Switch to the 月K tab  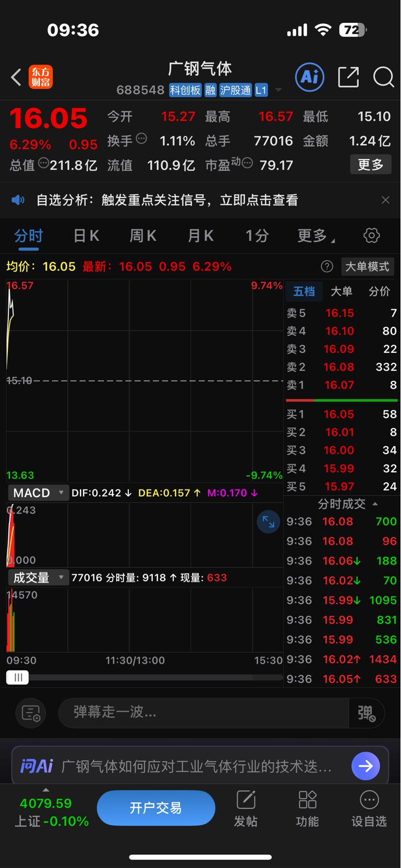[x=200, y=236]
